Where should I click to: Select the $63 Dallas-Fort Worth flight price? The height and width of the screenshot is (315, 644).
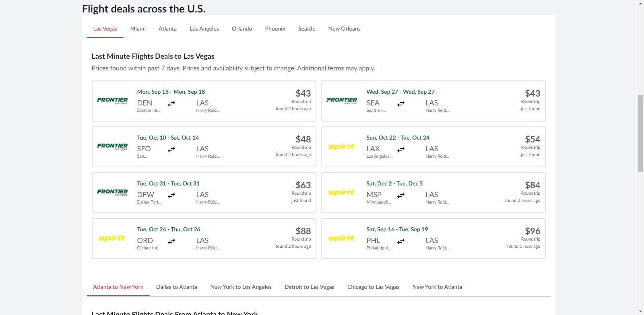click(x=303, y=185)
